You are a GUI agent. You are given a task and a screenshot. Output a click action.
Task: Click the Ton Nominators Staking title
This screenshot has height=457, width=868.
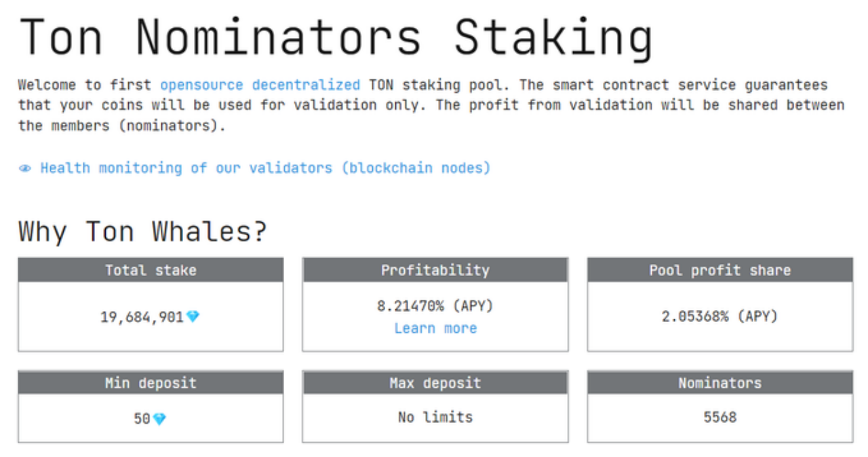coord(336,37)
